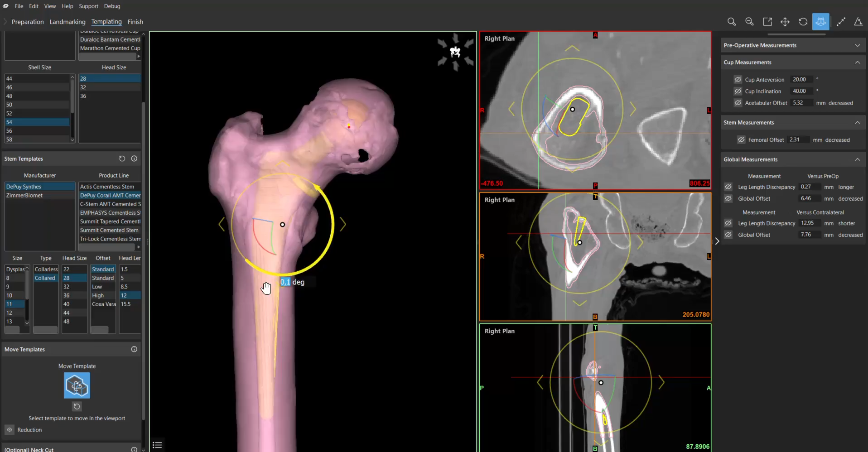Toggle Reduction visibility eye

click(10, 430)
